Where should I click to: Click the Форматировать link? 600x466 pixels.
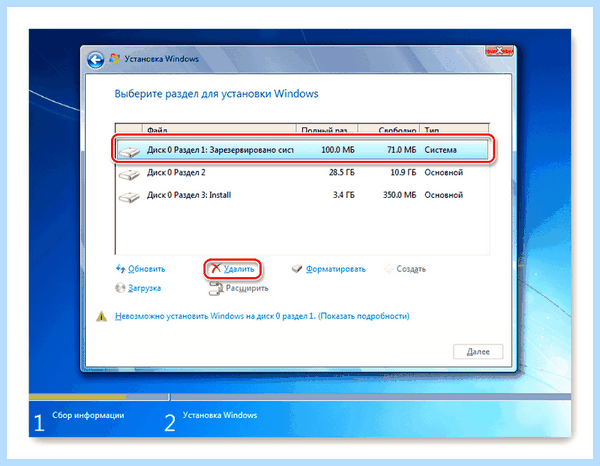336,269
